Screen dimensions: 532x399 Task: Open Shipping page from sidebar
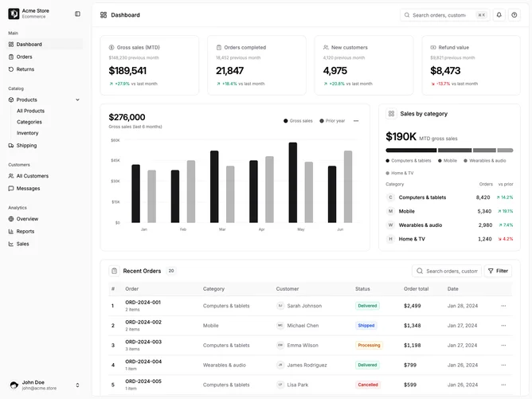coord(45,145)
